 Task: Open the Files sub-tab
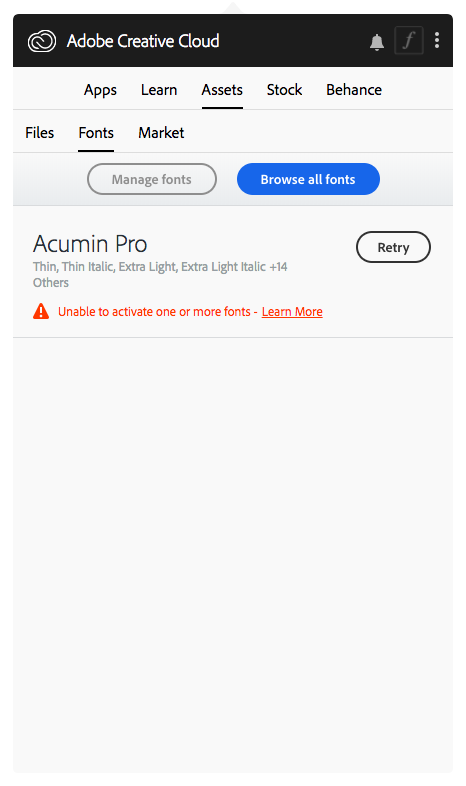pyautogui.click(x=40, y=133)
